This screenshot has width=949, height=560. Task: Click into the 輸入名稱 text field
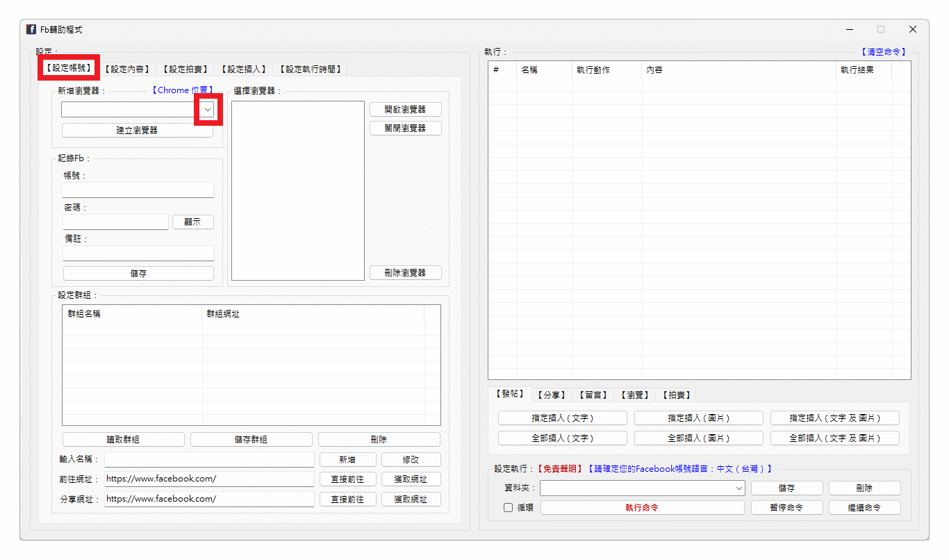coord(209,460)
